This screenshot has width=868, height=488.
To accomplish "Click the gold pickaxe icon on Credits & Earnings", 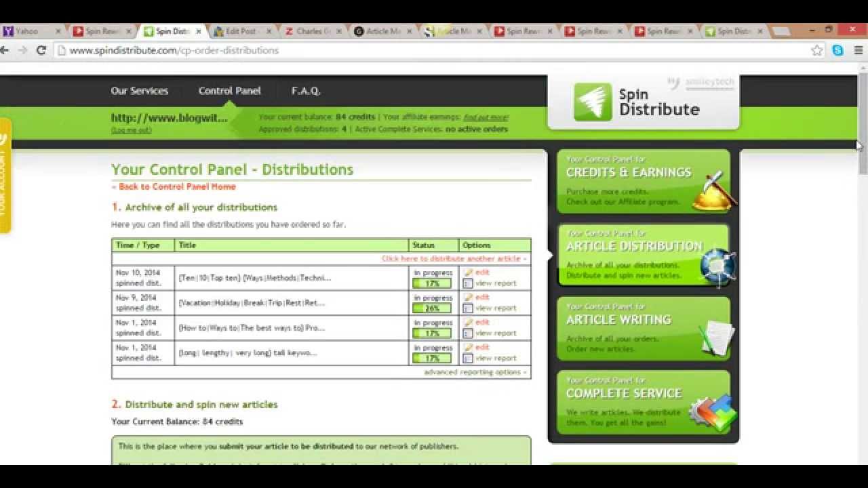I will [713, 191].
